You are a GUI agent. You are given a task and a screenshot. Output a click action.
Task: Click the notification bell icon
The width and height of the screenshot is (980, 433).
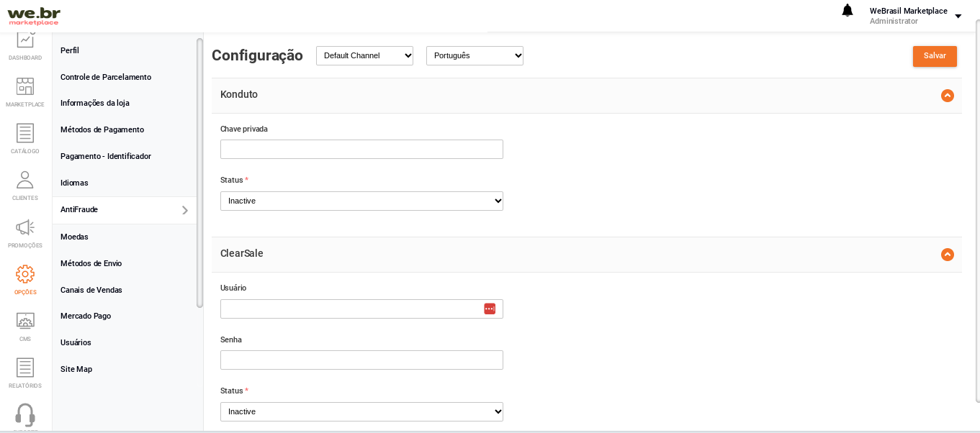pos(848,11)
